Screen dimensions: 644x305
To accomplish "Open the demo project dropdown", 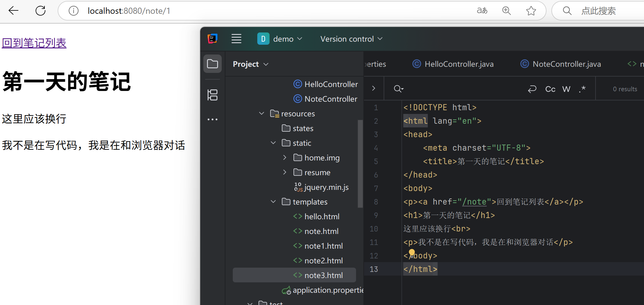I will [280, 39].
